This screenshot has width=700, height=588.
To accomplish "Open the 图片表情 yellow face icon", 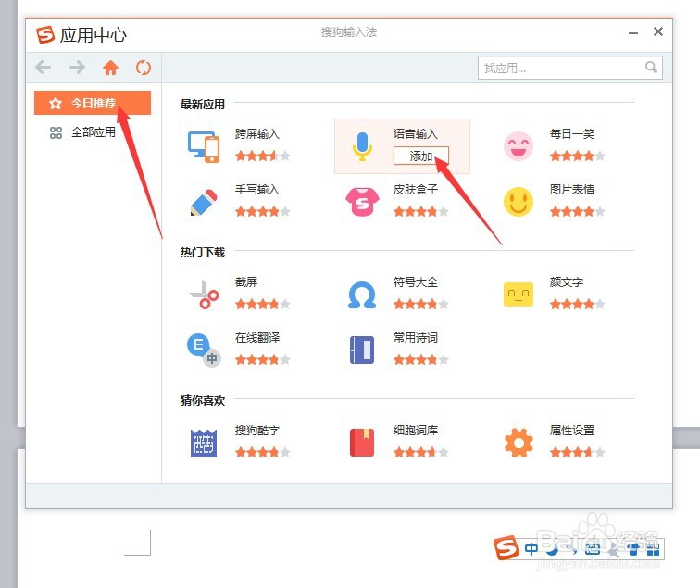I will pos(519,202).
